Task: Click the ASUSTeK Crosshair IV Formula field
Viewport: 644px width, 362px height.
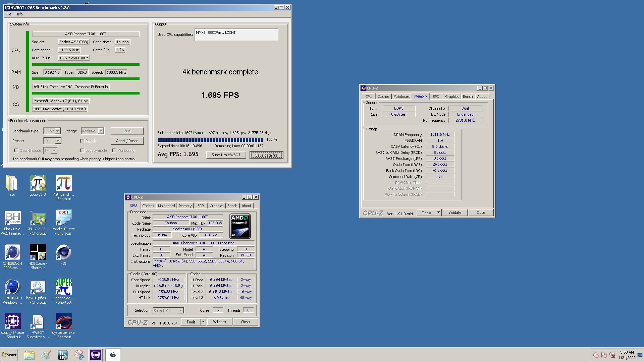Action: [71, 87]
